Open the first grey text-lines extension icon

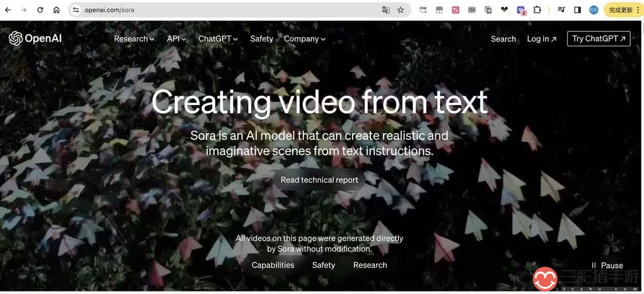coord(423,10)
